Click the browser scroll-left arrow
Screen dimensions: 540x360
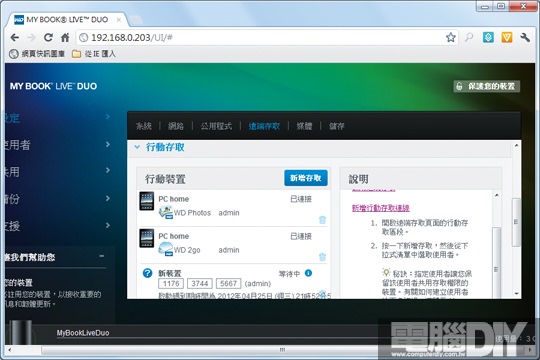tap(10, 350)
